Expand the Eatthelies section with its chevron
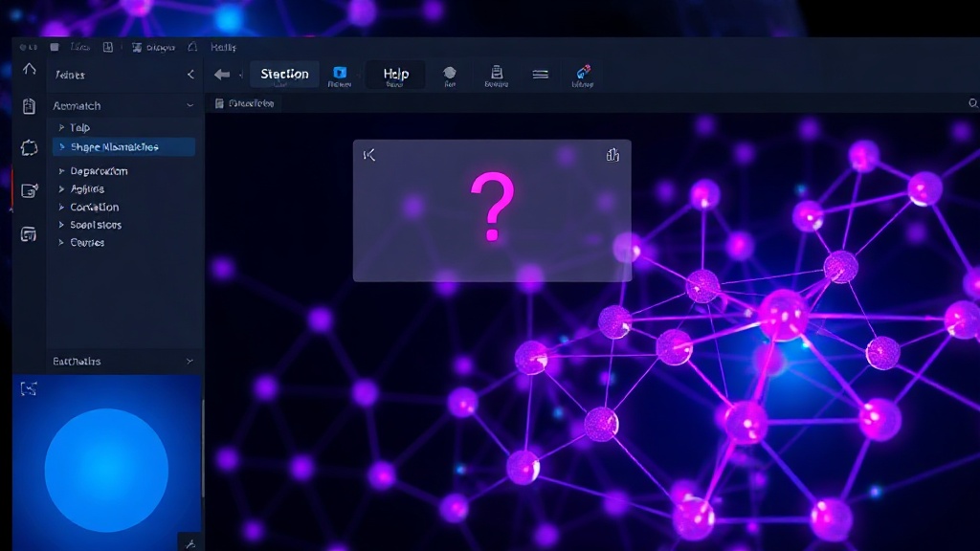 point(189,361)
